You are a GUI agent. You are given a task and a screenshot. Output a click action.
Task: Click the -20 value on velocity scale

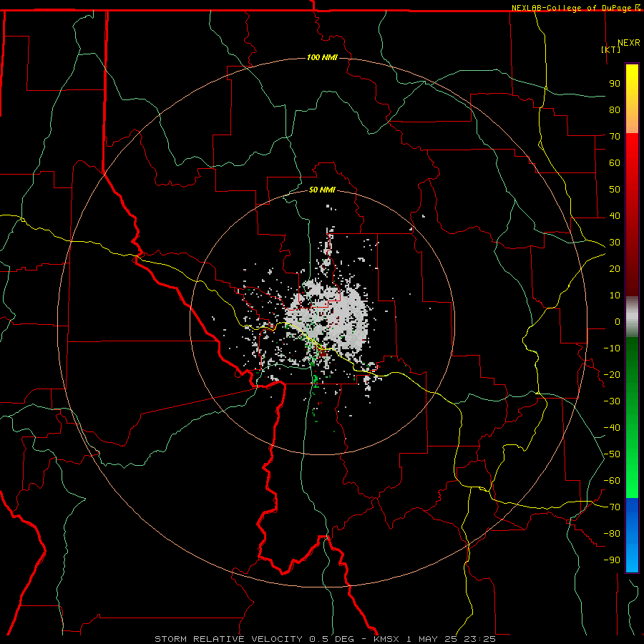[612, 374]
